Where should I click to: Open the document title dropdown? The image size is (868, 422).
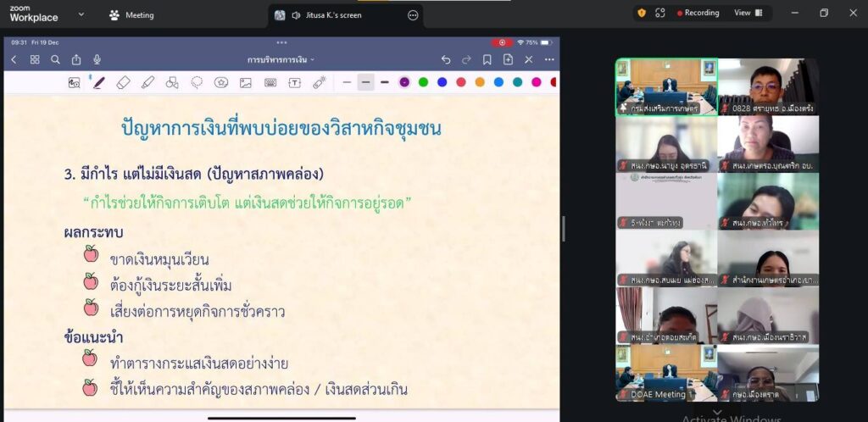pyautogui.click(x=281, y=59)
